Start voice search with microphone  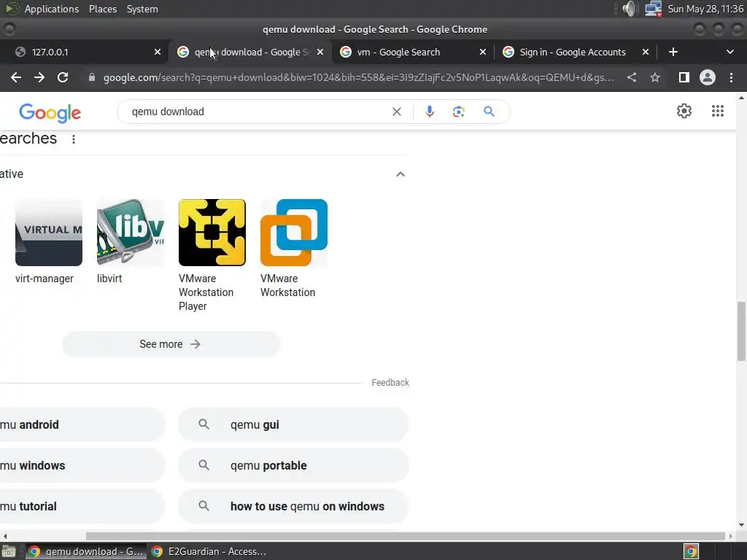(429, 112)
